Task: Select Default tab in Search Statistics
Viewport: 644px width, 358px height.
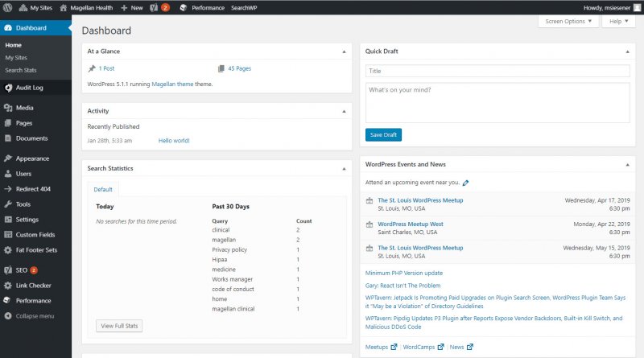Action: pyautogui.click(x=103, y=189)
